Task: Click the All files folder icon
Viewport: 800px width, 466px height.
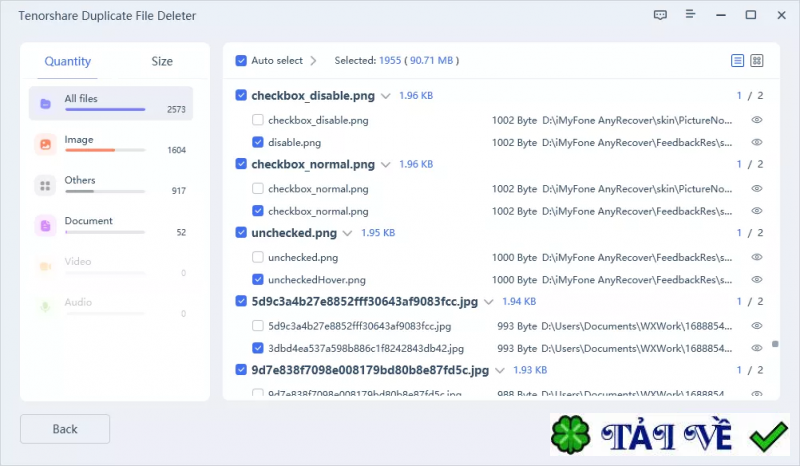Action: pos(45,104)
